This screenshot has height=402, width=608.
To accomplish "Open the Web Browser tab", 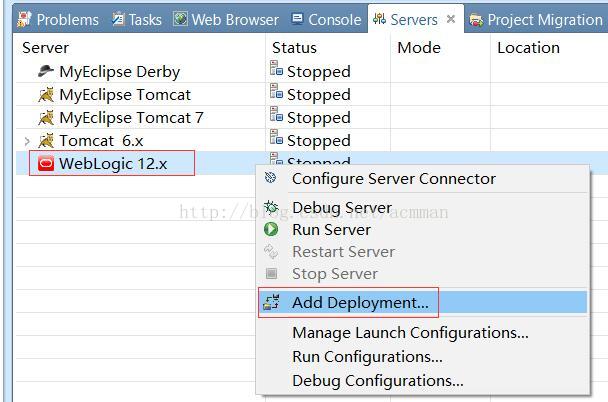I will (226, 19).
